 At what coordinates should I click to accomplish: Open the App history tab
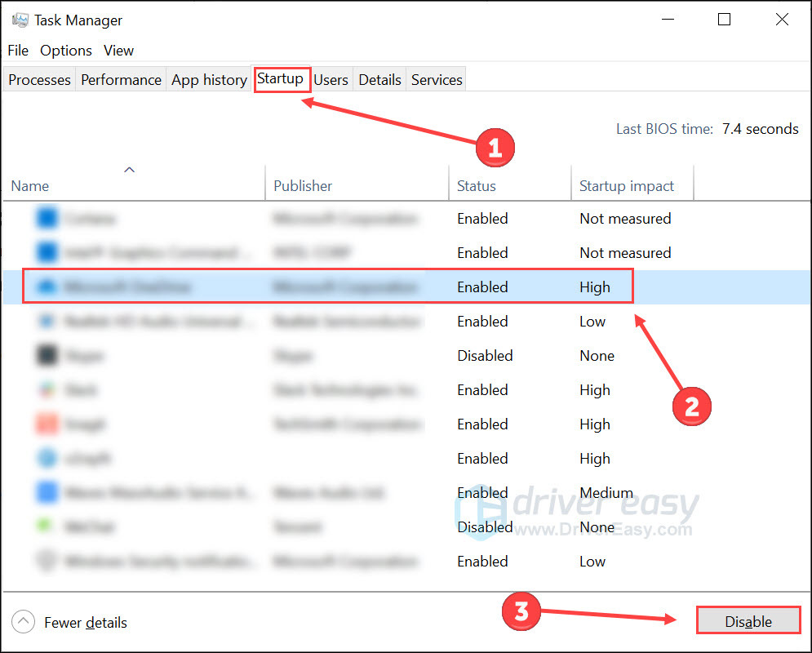[209, 79]
